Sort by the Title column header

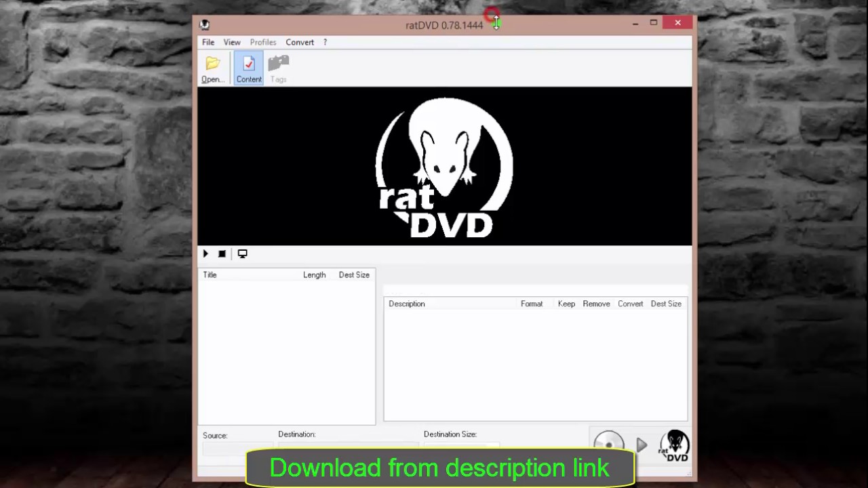(210, 275)
